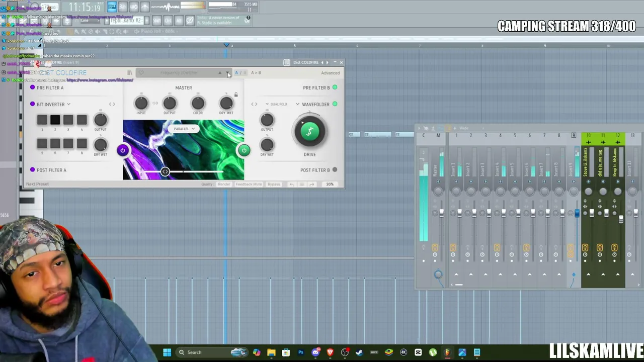
Task: Open File Explorer from the taskbar
Action: pyautogui.click(x=271, y=352)
